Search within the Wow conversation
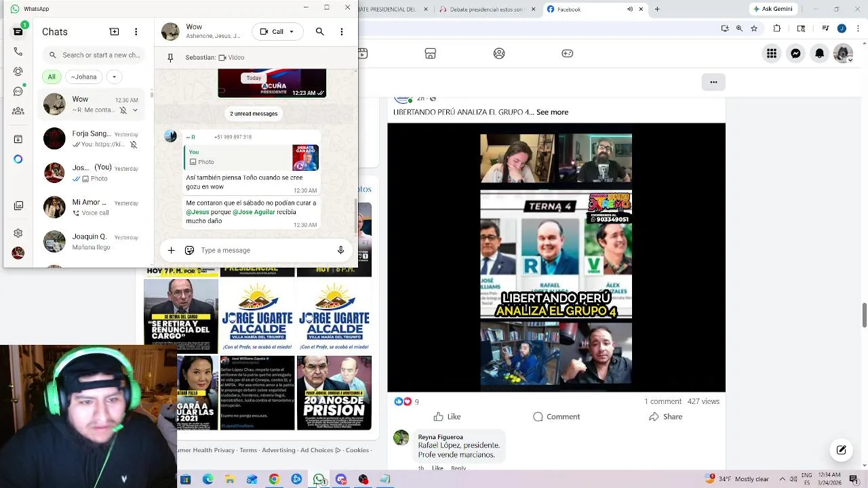Screen dimensions: 868x488 coord(319,32)
